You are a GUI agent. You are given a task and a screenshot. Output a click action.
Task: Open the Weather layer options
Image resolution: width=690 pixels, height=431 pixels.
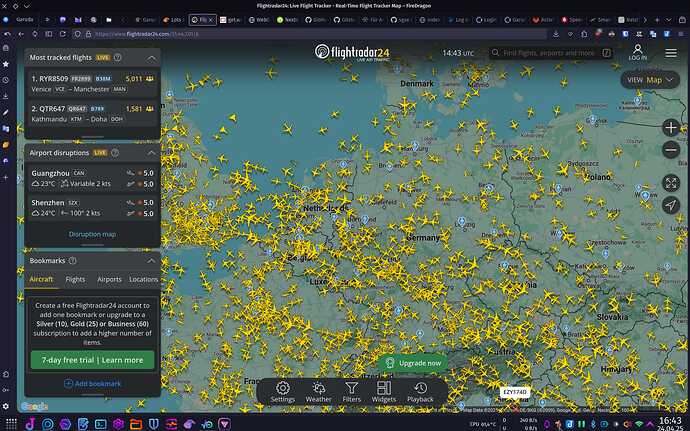[x=318, y=392]
